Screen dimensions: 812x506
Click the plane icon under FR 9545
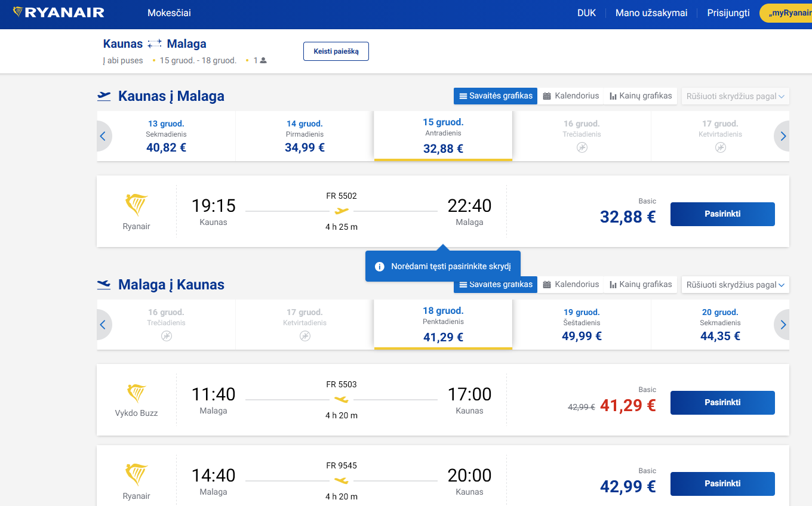pyautogui.click(x=342, y=480)
